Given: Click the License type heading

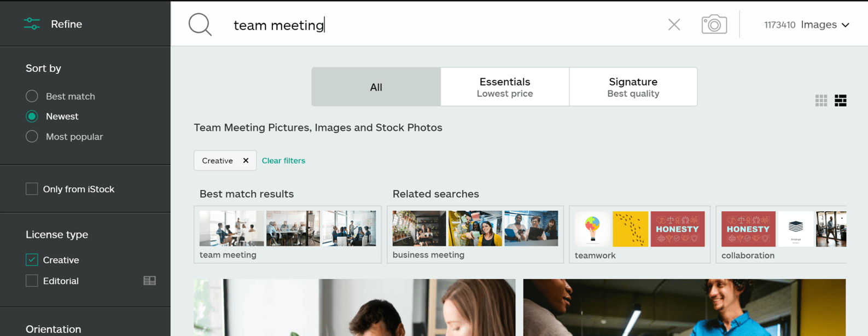Looking at the screenshot, I should coord(57,234).
